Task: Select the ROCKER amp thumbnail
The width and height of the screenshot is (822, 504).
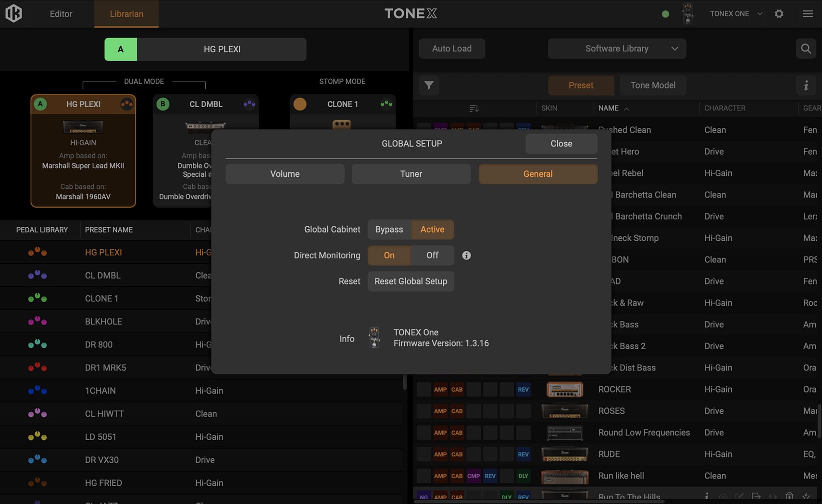Action: tap(564, 389)
